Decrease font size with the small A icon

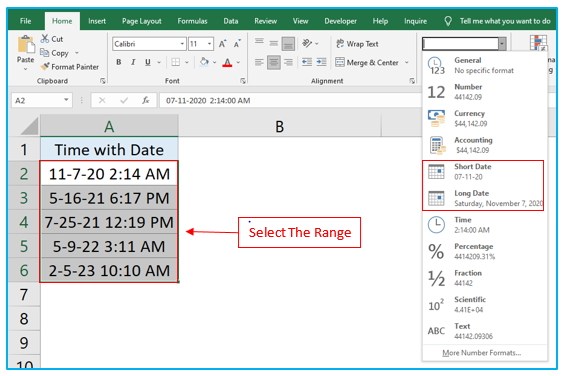[x=237, y=44]
